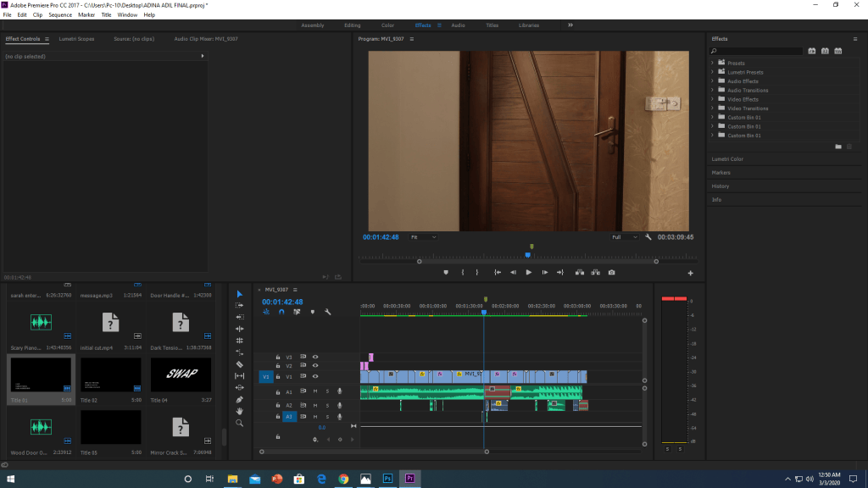Viewport: 868px width, 488px height.
Task: Play the program monitor video
Action: pyautogui.click(x=529, y=272)
